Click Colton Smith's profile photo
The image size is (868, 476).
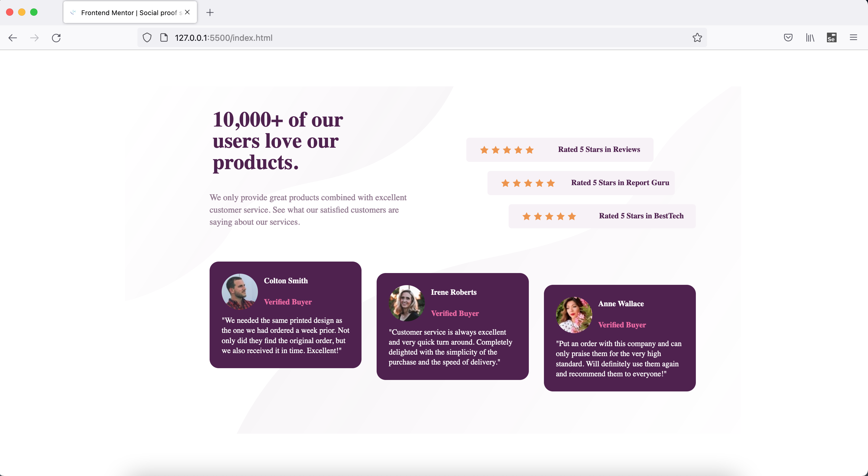240,292
